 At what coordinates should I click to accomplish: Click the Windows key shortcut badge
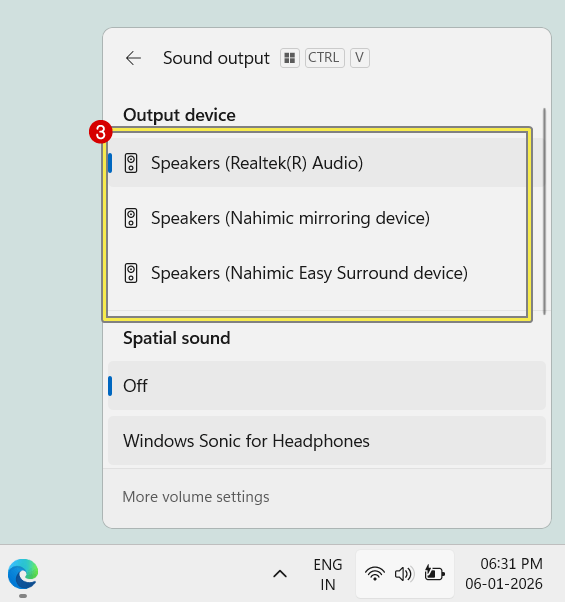290,58
